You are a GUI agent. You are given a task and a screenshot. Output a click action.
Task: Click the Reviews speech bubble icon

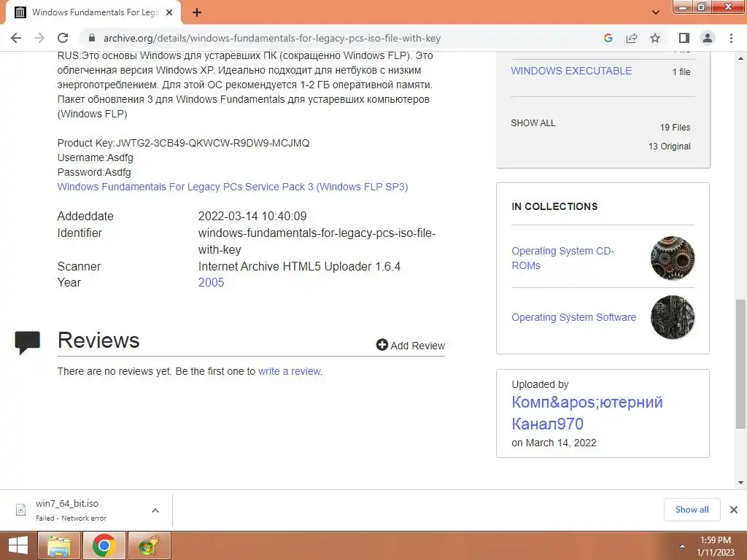(27, 343)
